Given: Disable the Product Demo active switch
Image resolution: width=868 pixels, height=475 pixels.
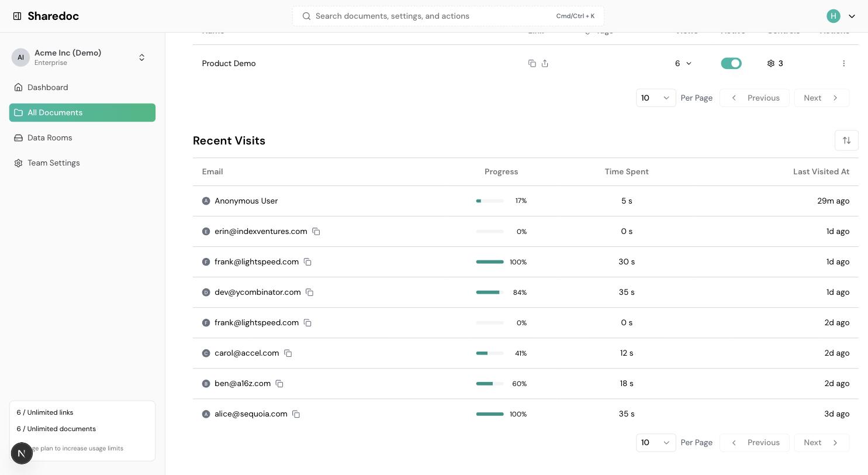Looking at the screenshot, I should coord(731,63).
